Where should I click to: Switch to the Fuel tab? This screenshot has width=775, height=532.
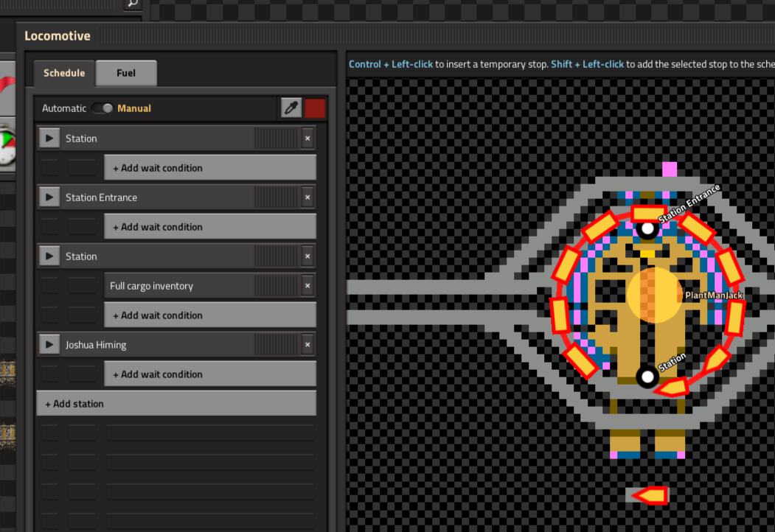[x=126, y=73]
